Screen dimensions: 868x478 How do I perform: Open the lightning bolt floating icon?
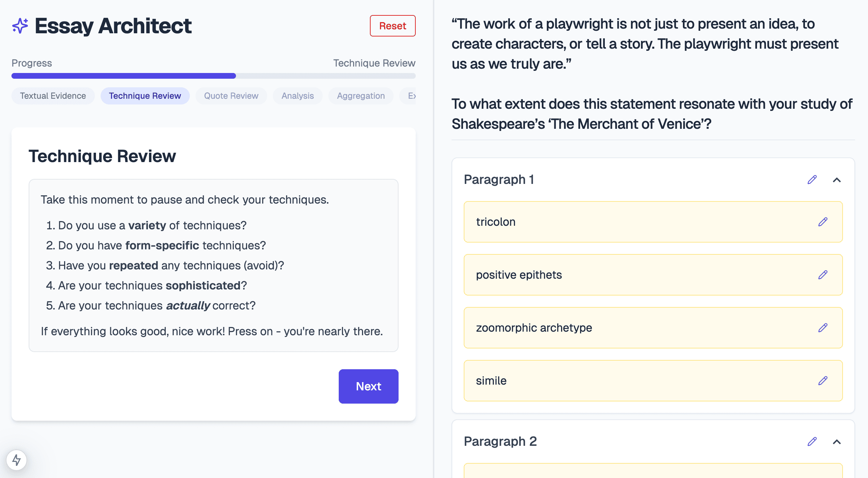(x=16, y=460)
